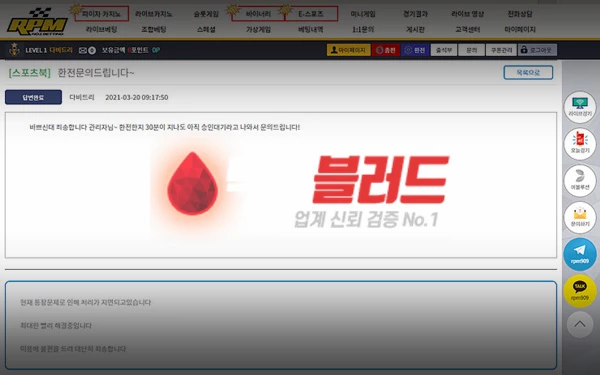Go to 스페셜 in the navigation menu

click(x=206, y=29)
